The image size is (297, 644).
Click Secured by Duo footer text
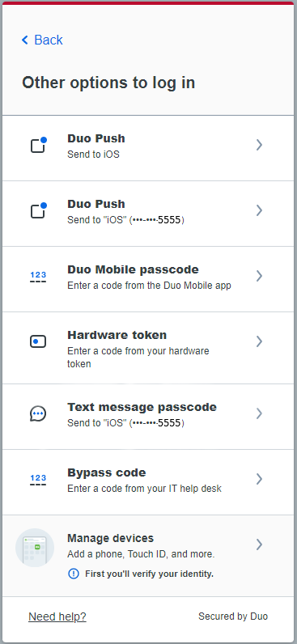click(x=233, y=616)
